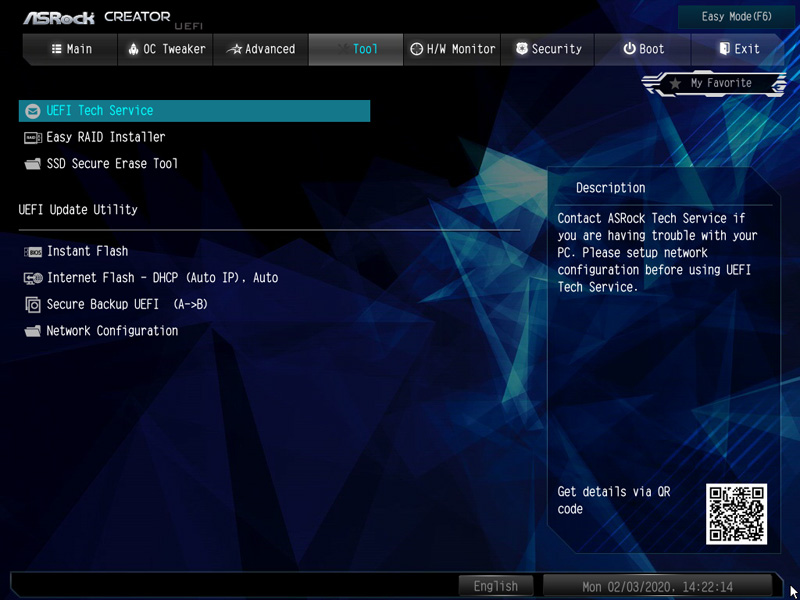
Task: Click the Easy Mode(F6) button
Action: pyautogui.click(x=736, y=17)
